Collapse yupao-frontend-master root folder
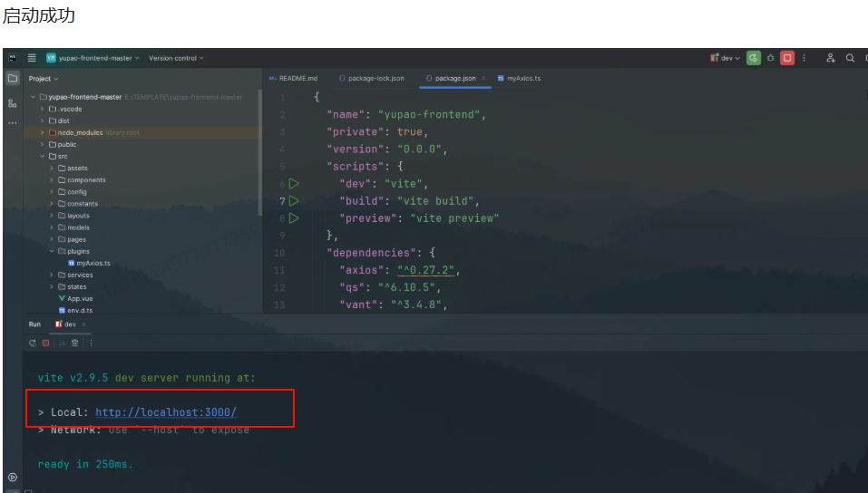Viewport: 868px width, 493px height. [33, 97]
